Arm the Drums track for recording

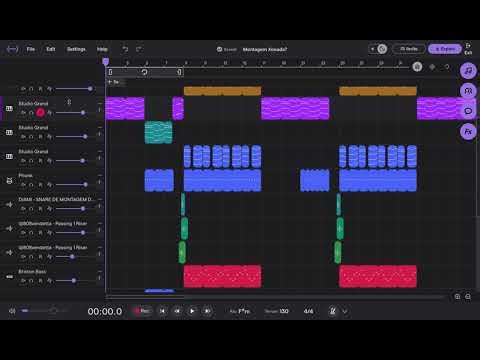pos(40,185)
